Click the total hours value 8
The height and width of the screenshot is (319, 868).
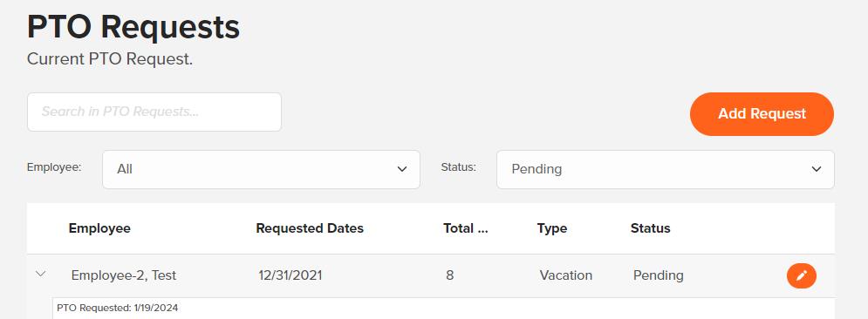pyautogui.click(x=449, y=275)
